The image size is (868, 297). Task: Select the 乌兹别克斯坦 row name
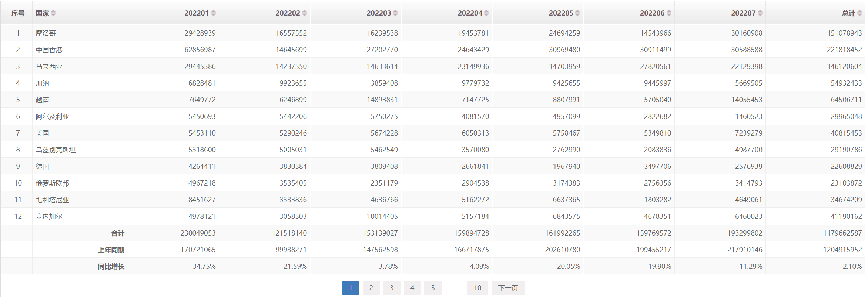[56, 150]
